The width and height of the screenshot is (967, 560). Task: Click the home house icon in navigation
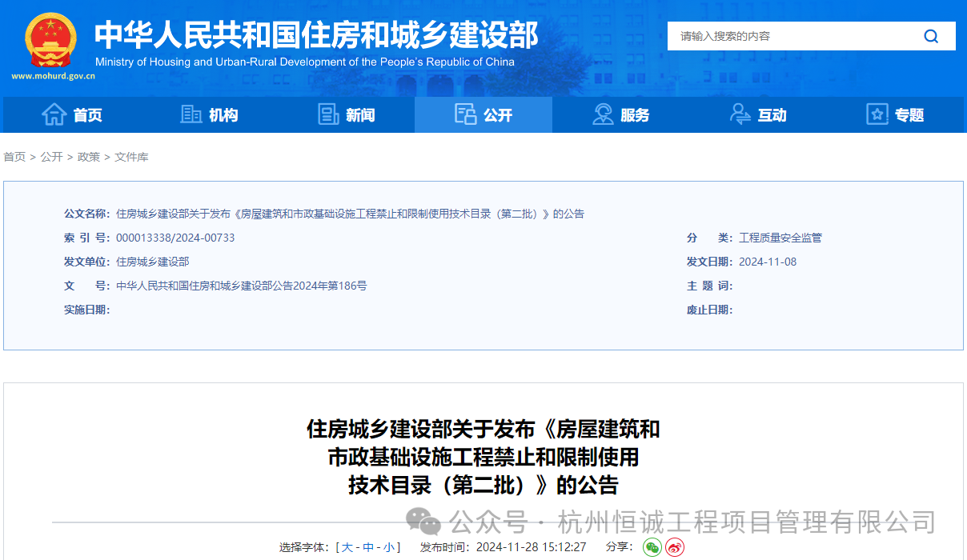(54, 114)
